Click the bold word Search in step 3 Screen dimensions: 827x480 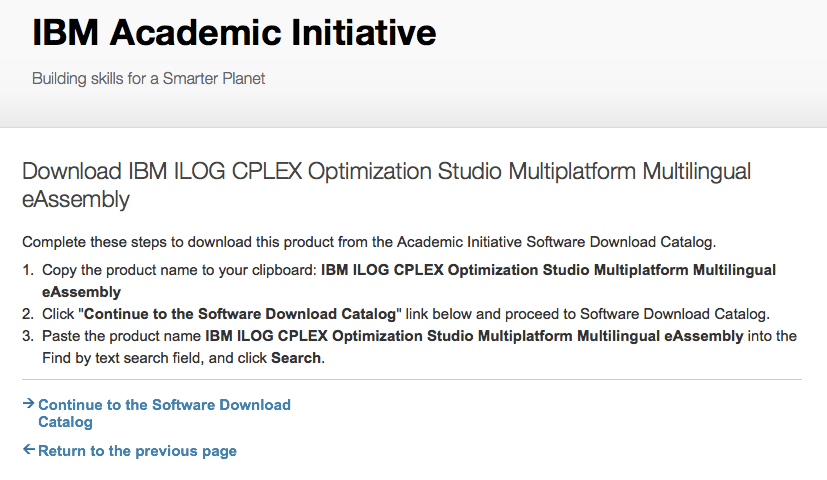296,358
